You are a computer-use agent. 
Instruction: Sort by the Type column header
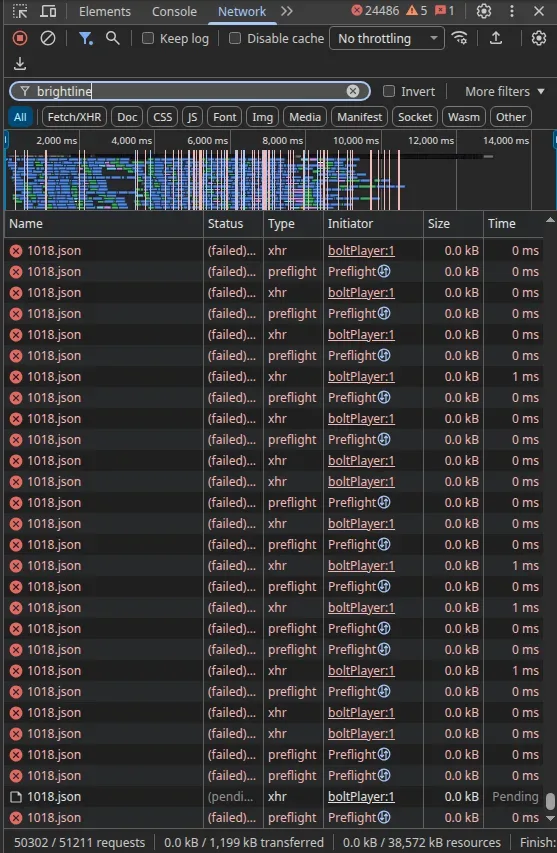(293, 224)
